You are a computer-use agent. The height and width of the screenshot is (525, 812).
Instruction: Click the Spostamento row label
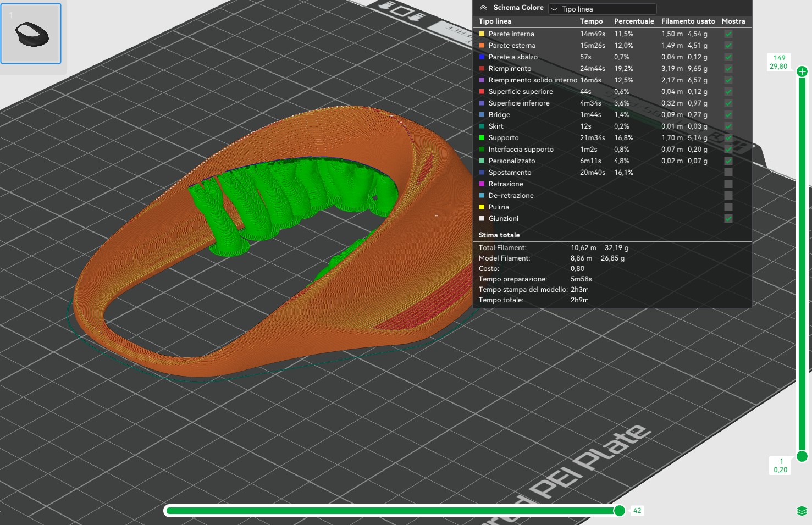click(510, 172)
